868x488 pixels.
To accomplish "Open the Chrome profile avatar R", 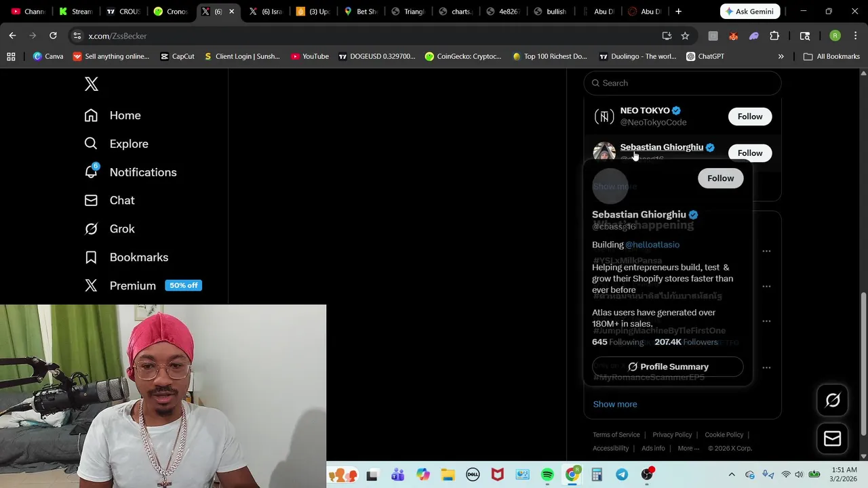I will coord(835,36).
